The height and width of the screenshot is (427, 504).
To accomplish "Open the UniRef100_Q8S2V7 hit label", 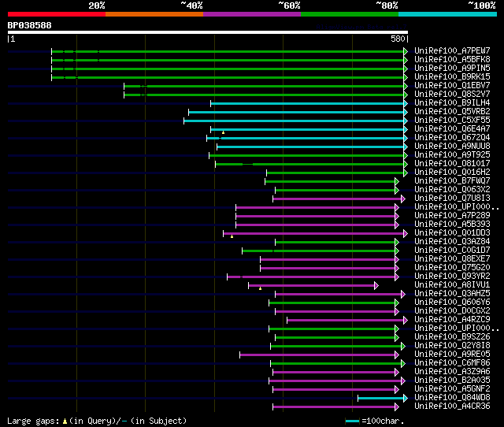I will coord(452,95).
